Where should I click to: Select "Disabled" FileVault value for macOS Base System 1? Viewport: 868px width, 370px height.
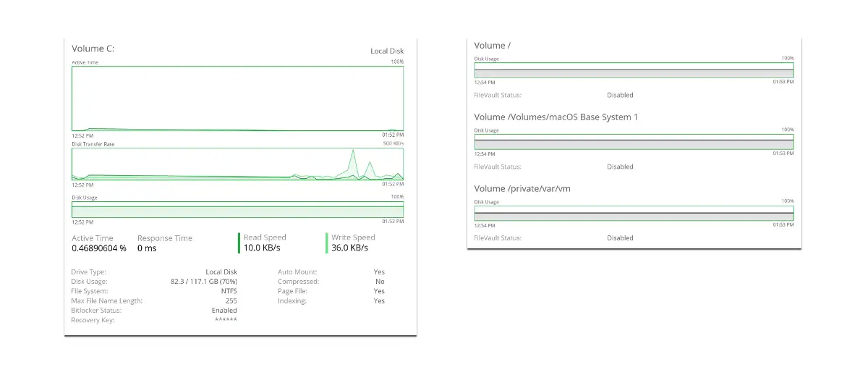[620, 167]
